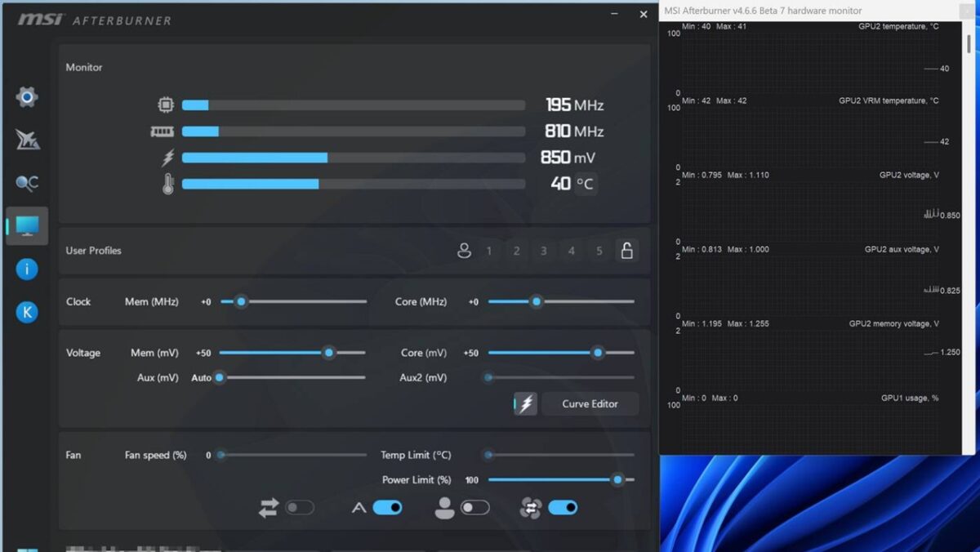Click the Mem (mV) voltage slider handle
The height and width of the screenshot is (552, 980).
[x=329, y=353]
